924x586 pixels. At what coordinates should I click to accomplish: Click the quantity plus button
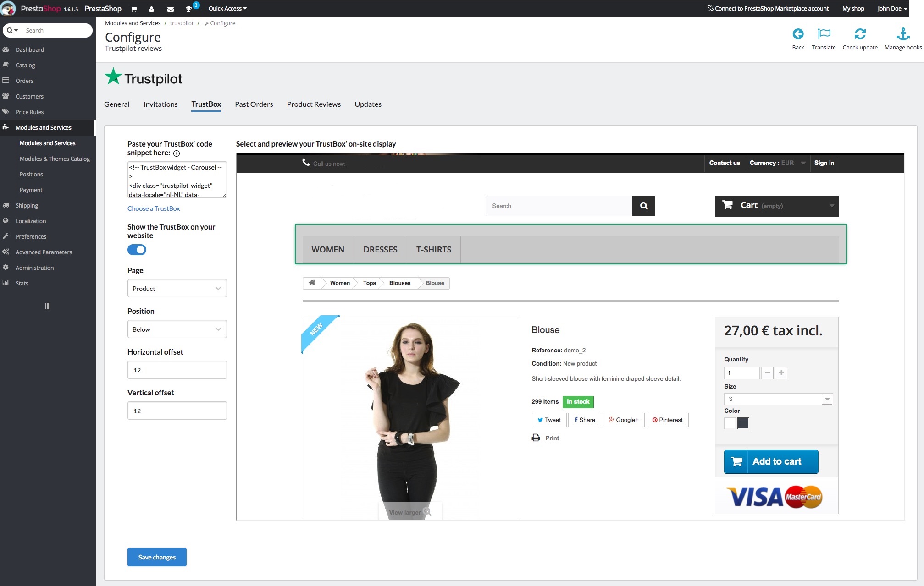pos(781,373)
